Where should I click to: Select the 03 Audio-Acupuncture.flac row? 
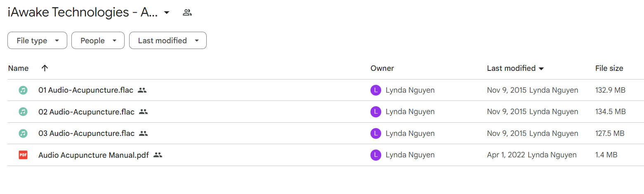[x=326, y=133]
